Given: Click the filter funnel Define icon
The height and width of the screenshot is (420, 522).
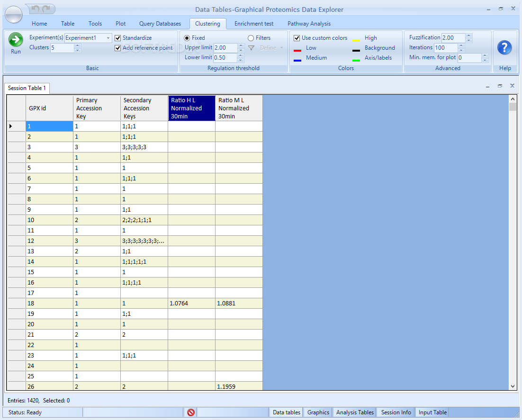Looking at the screenshot, I should pyautogui.click(x=252, y=48).
